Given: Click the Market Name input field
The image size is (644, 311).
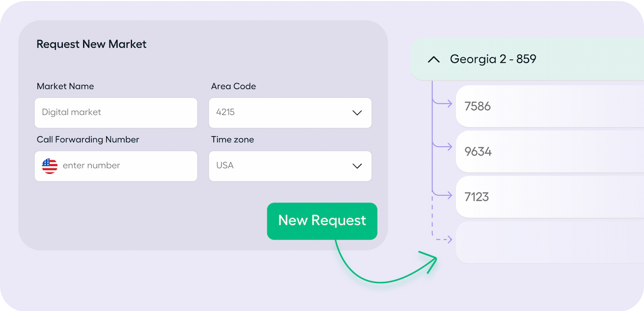Looking at the screenshot, I should pyautogui.click(x=116, y=113).
